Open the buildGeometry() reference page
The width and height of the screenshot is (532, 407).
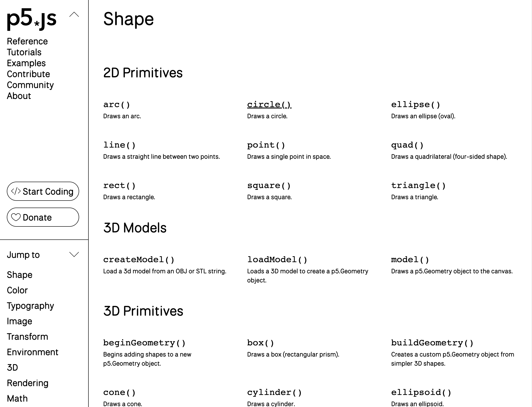click(x=432, y=343)
